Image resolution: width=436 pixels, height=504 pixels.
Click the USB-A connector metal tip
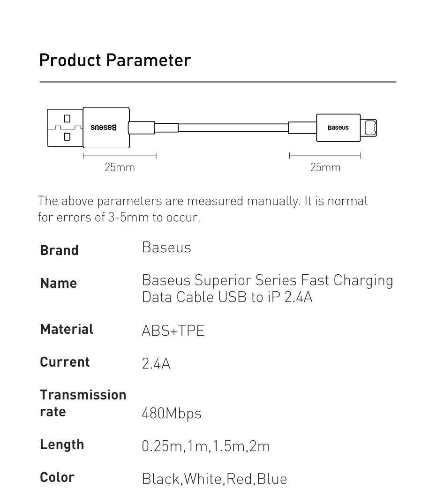point(65,128)
